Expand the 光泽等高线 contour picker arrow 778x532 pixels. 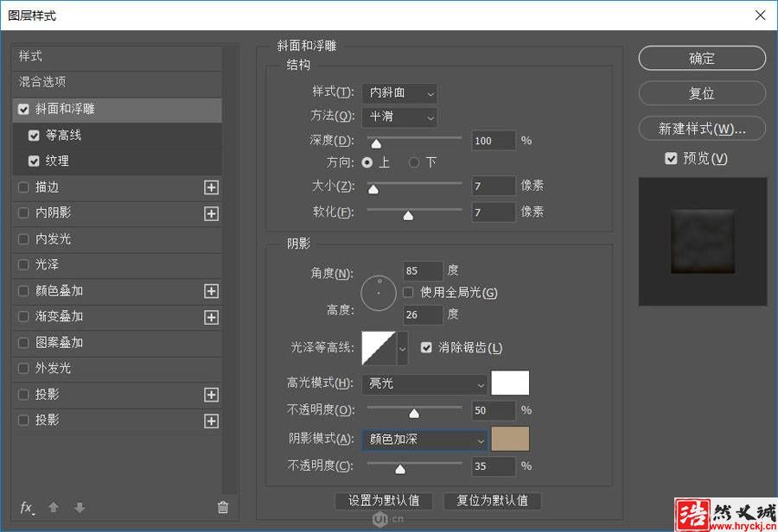point(402,349)
